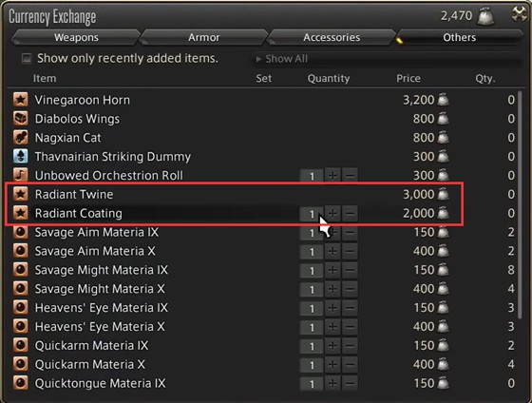The image size is (532, 403).
Task: Click the Vinegaroon Horn item icon
Action: tap(21, 100)
